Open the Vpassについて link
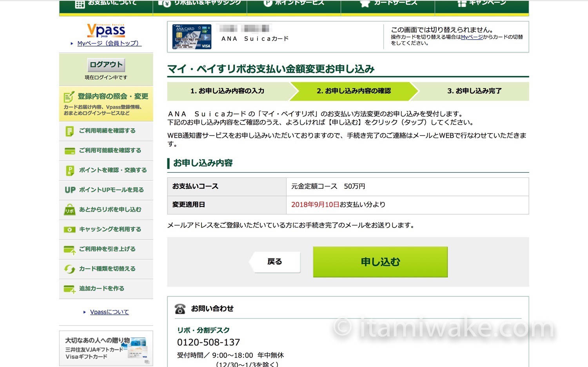Image resolution: width=588 pixels, height=367 pixels. [109, 312]
